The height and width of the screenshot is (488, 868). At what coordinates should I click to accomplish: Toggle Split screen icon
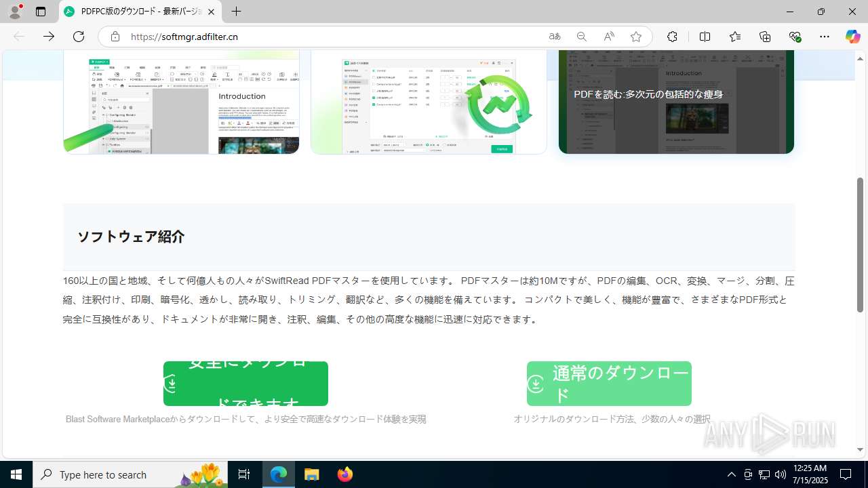[x=705, y=37]
